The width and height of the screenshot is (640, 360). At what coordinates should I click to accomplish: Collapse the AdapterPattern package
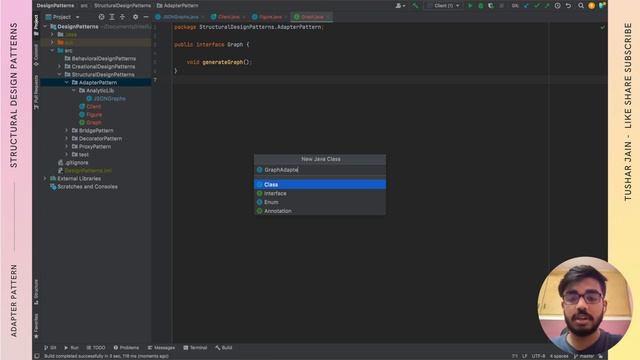67,82
